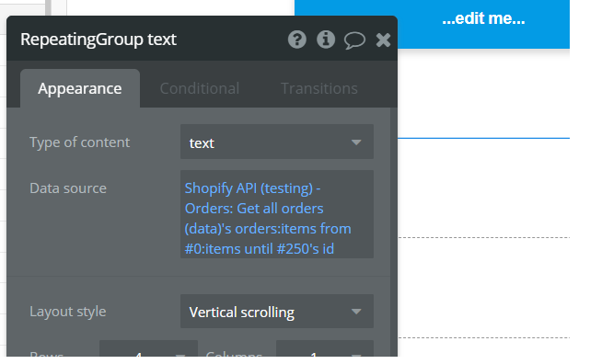Switch to the Transitions tab
This screenshot has height=364, width=590.
(319, 88)
